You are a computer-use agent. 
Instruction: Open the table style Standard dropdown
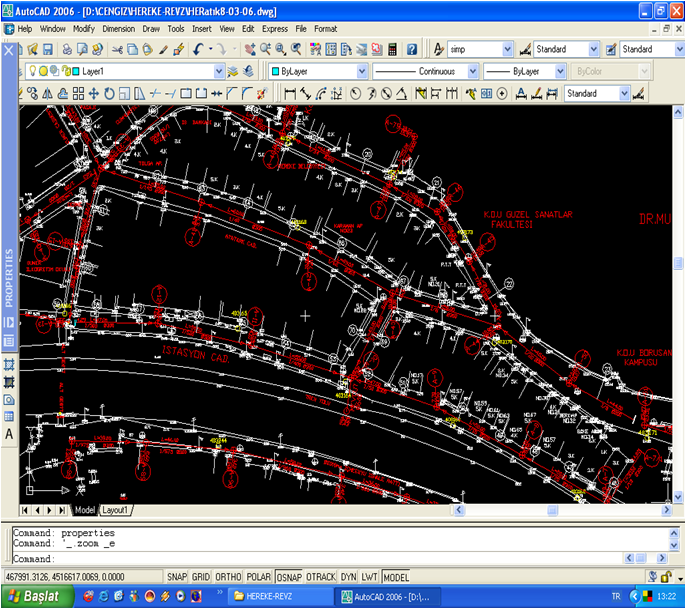tap(679, 49)
